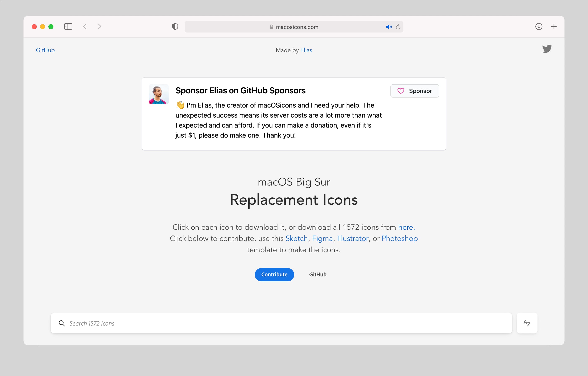Click the pink heart Sponsor icon
The image size is (588, 376).
[x=401, y=91]
